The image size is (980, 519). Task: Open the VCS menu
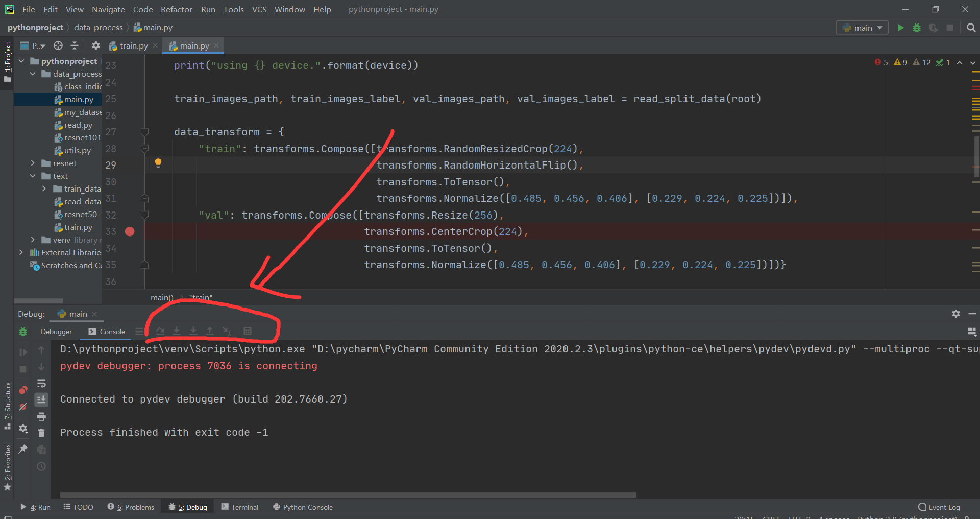259,9
